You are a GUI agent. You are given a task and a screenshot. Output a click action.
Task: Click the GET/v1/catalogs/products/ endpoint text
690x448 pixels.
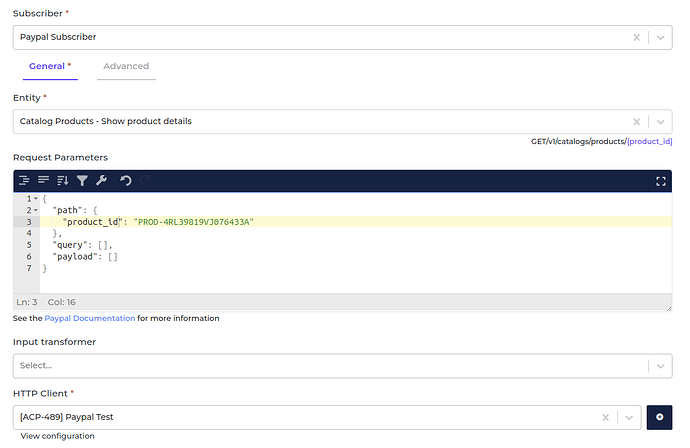(x=579, y=141)
